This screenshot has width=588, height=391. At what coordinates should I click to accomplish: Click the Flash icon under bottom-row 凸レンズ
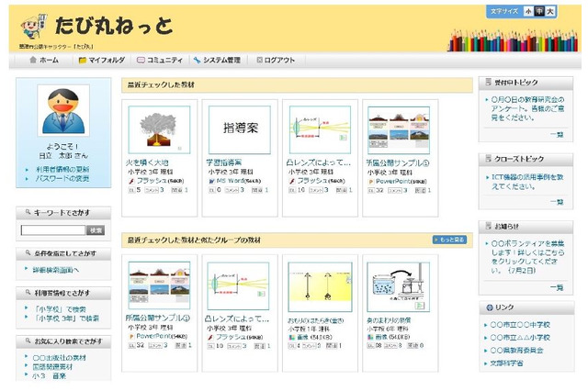(x=210, y=338)
